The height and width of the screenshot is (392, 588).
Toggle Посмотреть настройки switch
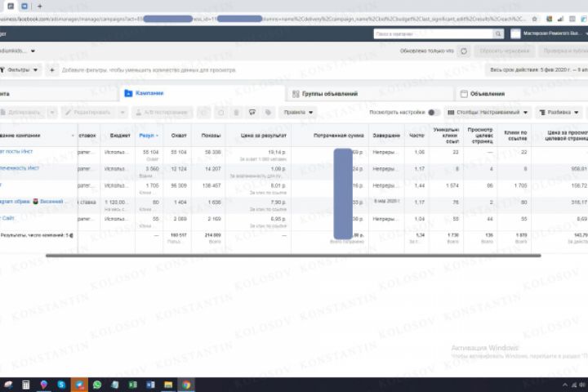[433, 112]
